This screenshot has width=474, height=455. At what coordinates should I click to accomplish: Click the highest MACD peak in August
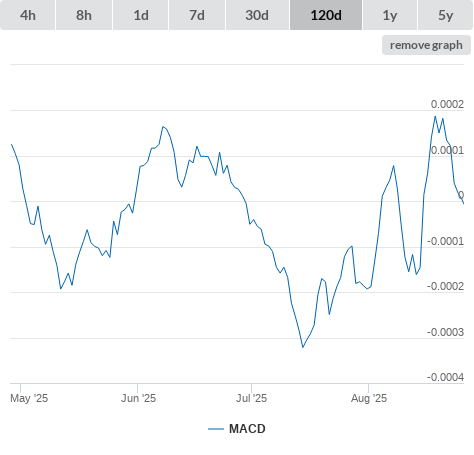(435, 116)
